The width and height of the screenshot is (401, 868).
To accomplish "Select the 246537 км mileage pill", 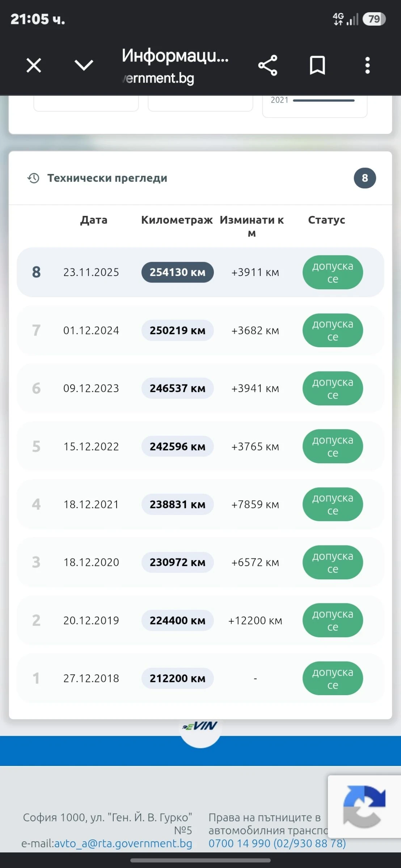I will 177,388.
